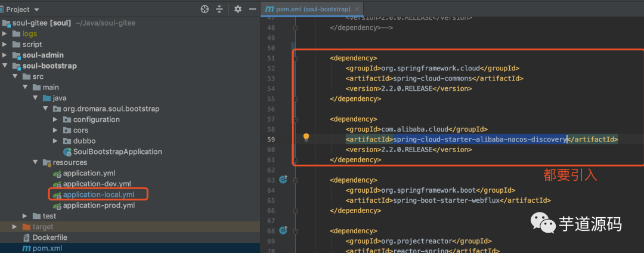Click line number 59 in the gutter
The width and height of the screenshot is (644, 253).
pyautogui.click(x=270, y=140)
